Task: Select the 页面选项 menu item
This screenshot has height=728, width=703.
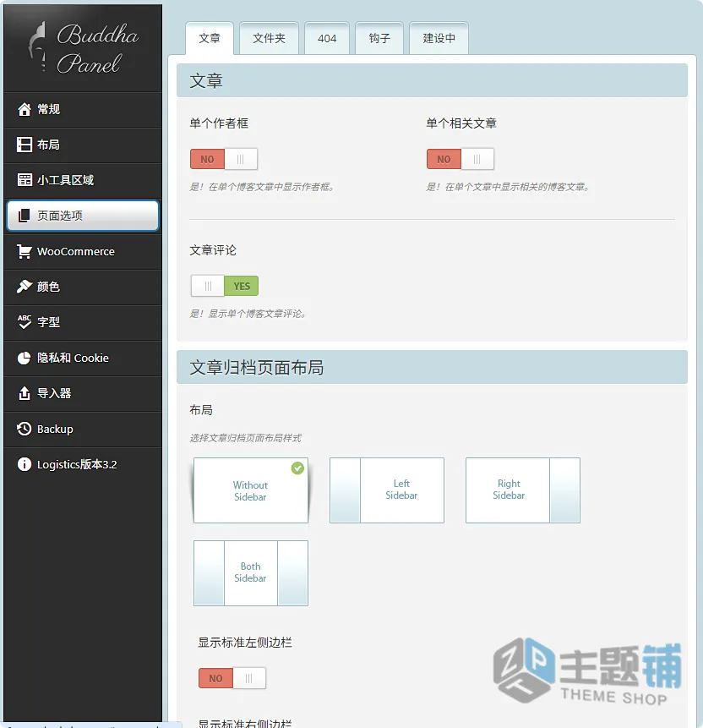Action: click(83, 216)
